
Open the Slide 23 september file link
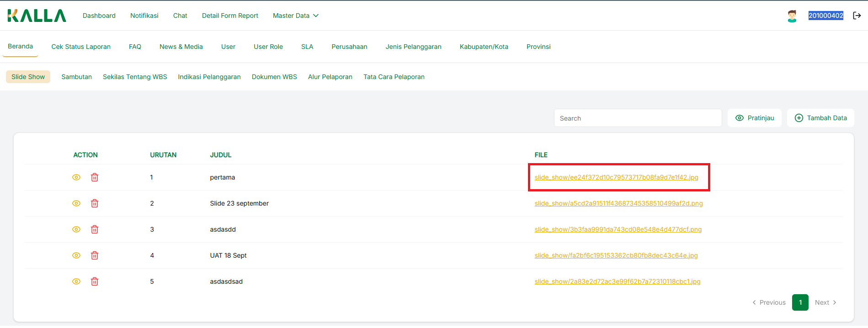618,203
